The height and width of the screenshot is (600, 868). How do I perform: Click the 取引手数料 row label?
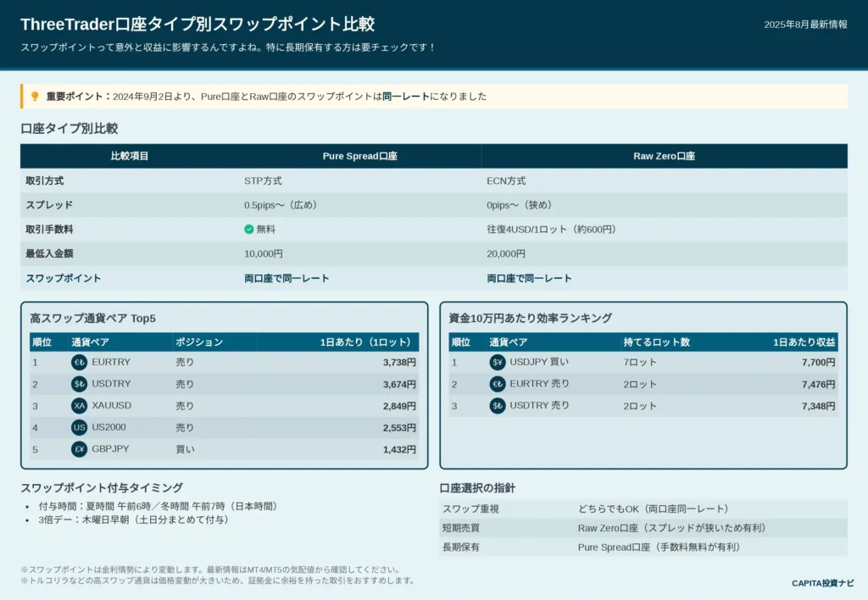click(x=49, y=229)
